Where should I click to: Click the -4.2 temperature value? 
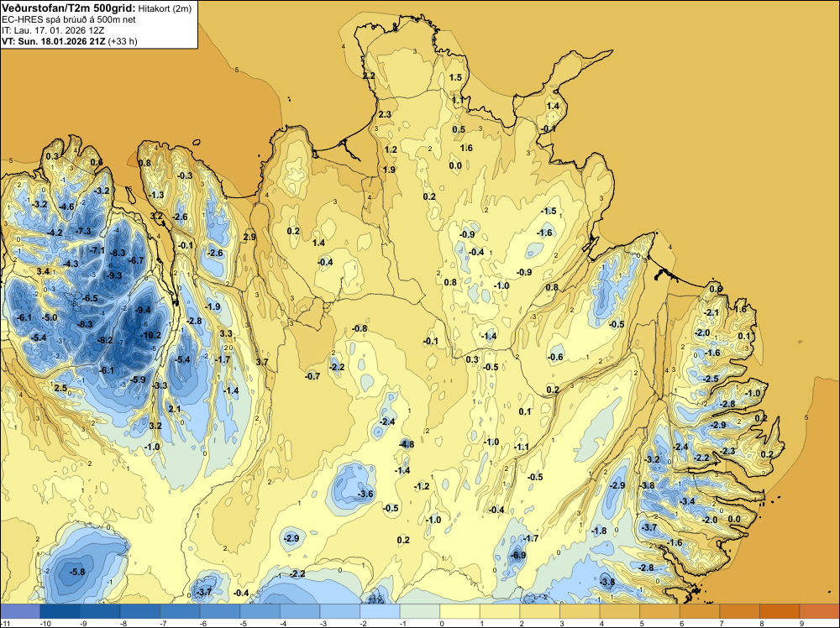click(x=55, y=233)
